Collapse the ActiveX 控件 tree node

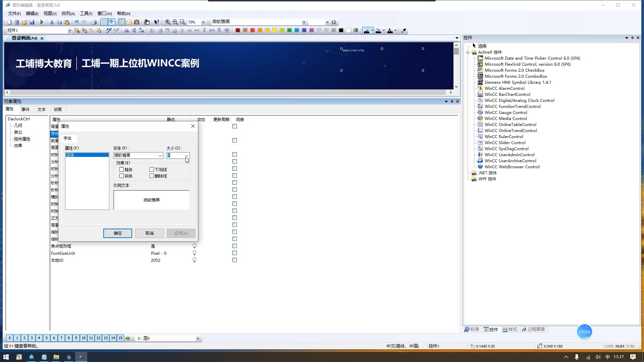(468, 52)
